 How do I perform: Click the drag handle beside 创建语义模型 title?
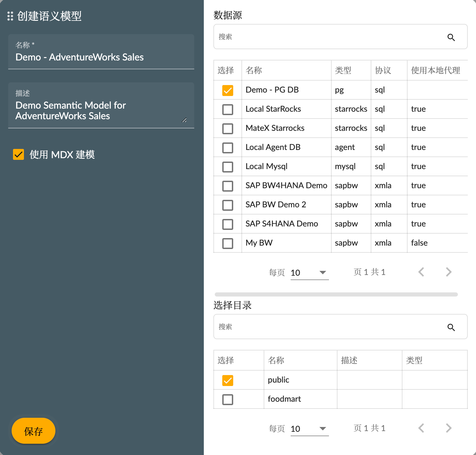[x=10, y=16]
